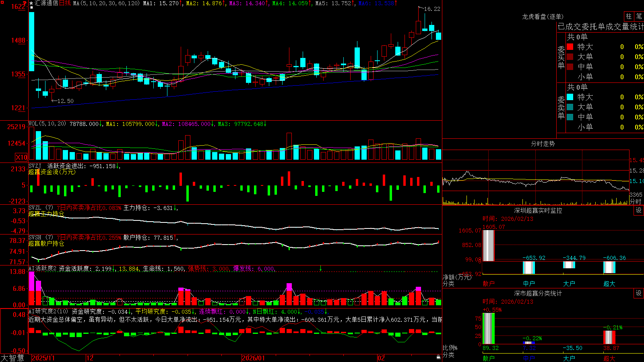
Task: Click the 超大 bar showing -606.36
Action: [609, 267]
